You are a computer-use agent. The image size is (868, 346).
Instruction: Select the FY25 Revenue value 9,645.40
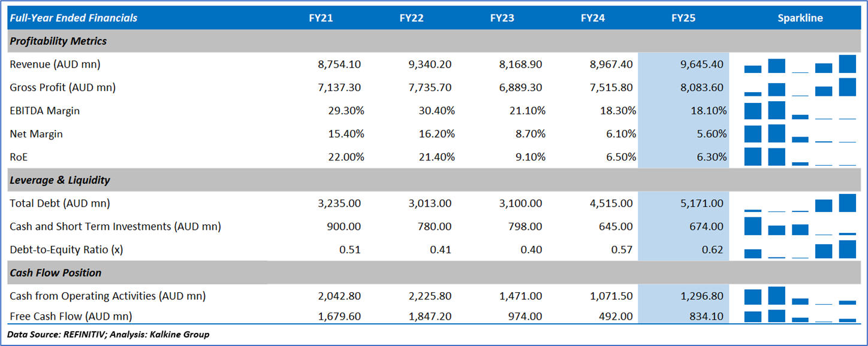(x=702, y=64)
